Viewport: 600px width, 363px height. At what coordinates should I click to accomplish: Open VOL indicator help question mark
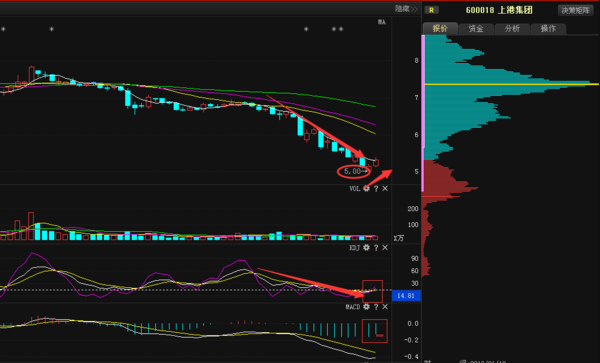point(376,189)
